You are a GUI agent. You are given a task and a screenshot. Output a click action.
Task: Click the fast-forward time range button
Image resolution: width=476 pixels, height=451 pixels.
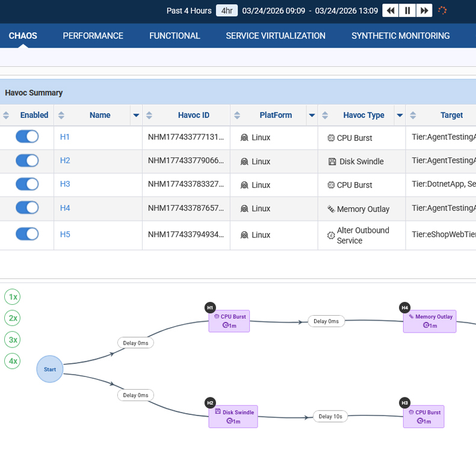tap(424, 11)
